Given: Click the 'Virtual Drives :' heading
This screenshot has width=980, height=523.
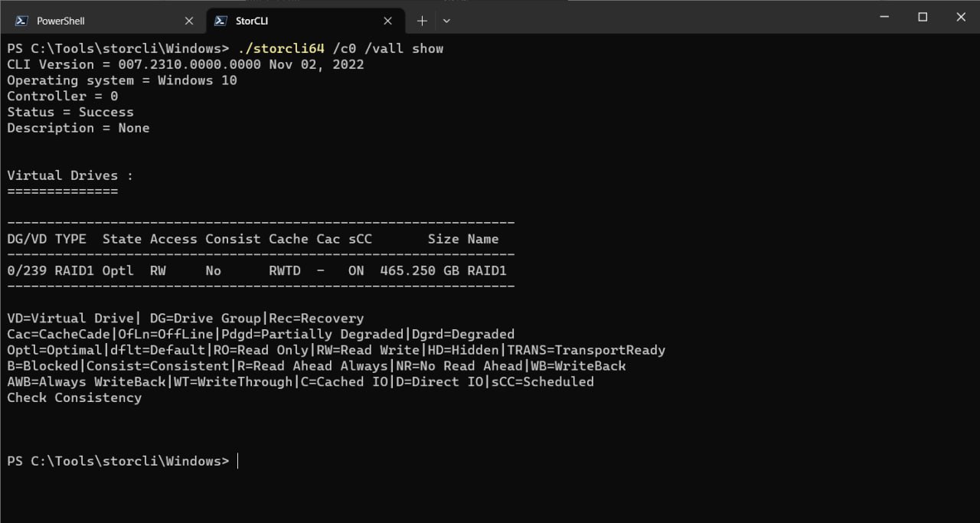Looking at the screenshot, I should [70, 175].
